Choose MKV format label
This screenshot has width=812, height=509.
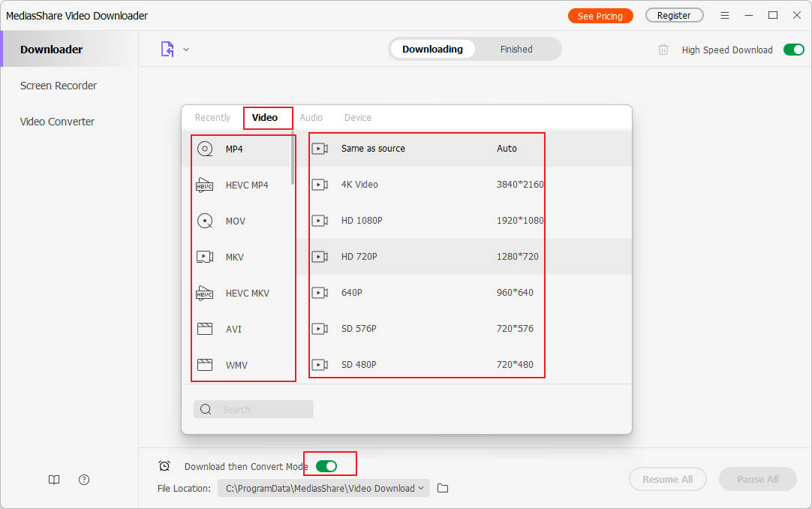235,257
